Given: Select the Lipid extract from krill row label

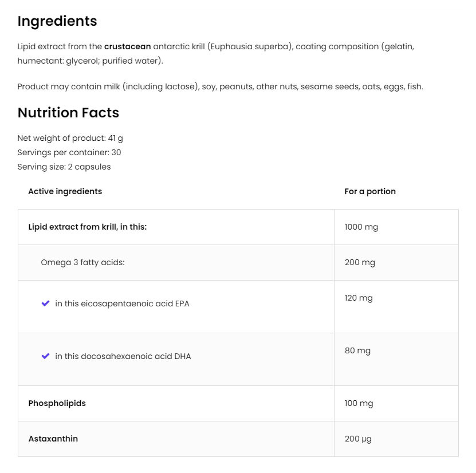Looking at the screenshot, I should (x=87, y=227).
